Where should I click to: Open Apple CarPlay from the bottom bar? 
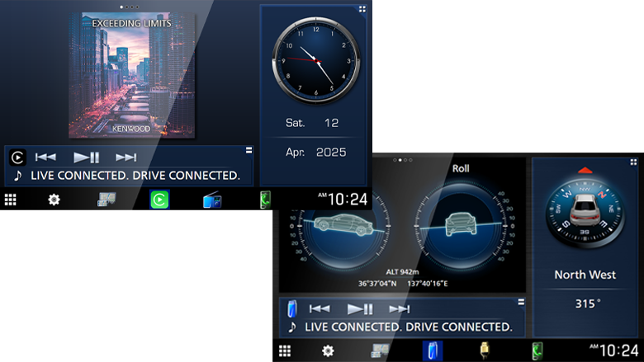(159, 200)
